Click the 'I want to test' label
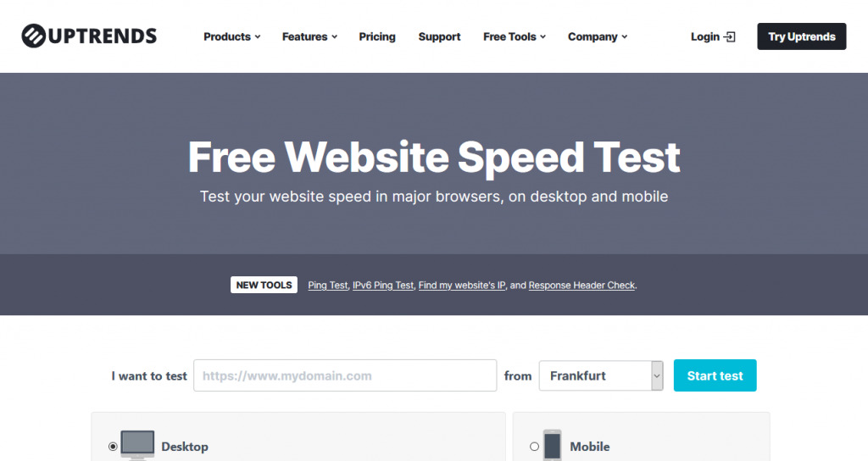This screenshot has height=461, width=868. [149, 375]
